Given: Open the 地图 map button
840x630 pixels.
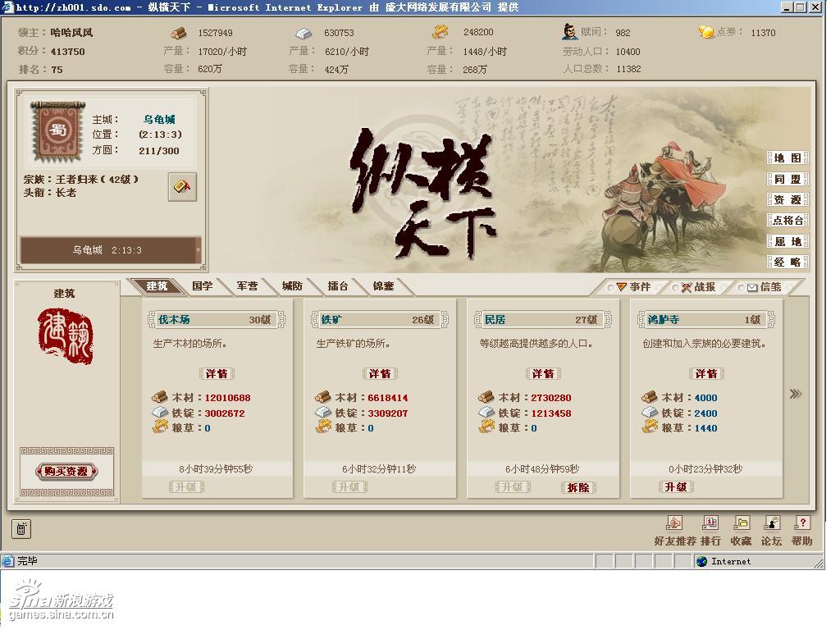Looking at the screenshot, I should pyautogui.click(x=787, y=158).
